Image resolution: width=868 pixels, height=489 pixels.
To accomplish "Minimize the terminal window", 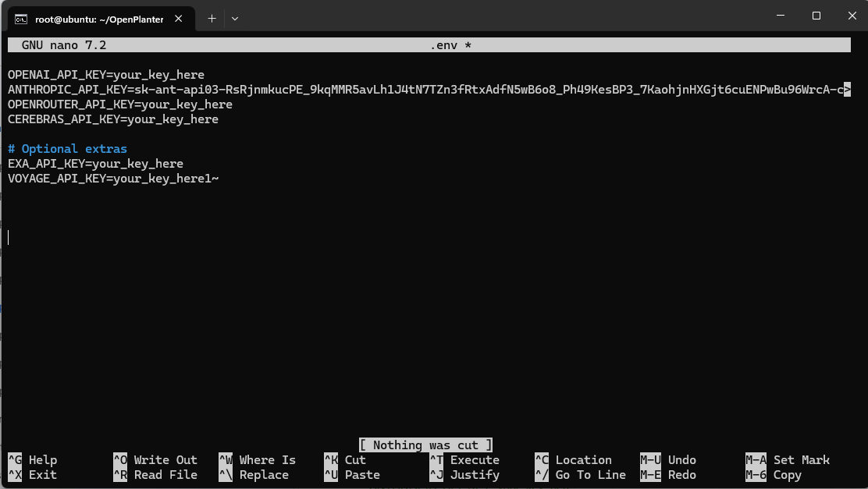I will coord(780,16).
